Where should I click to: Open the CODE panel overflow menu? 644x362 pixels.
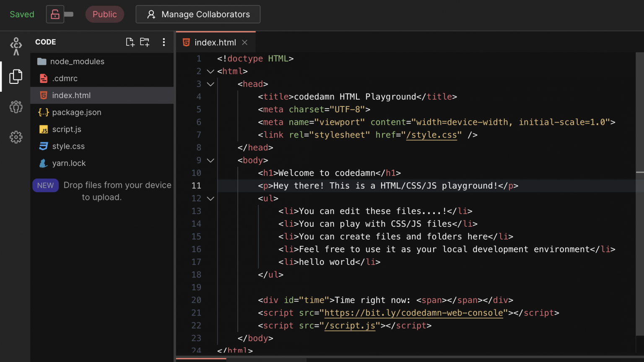(x=164, y=42)
